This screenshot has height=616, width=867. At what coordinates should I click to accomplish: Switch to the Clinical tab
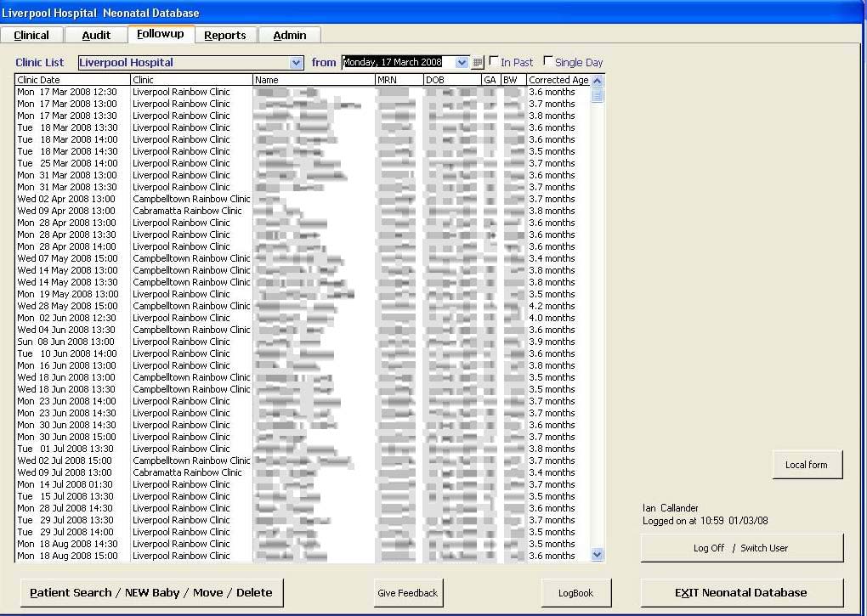click(31, 36)
